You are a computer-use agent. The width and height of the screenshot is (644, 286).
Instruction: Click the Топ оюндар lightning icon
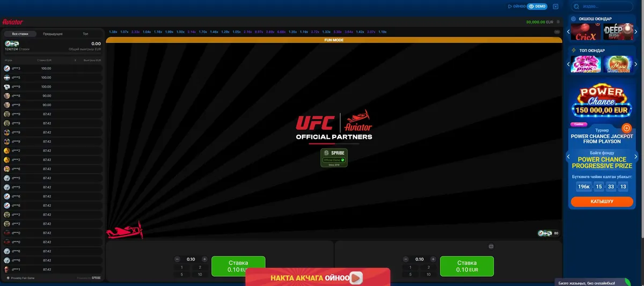coord(574,51)
